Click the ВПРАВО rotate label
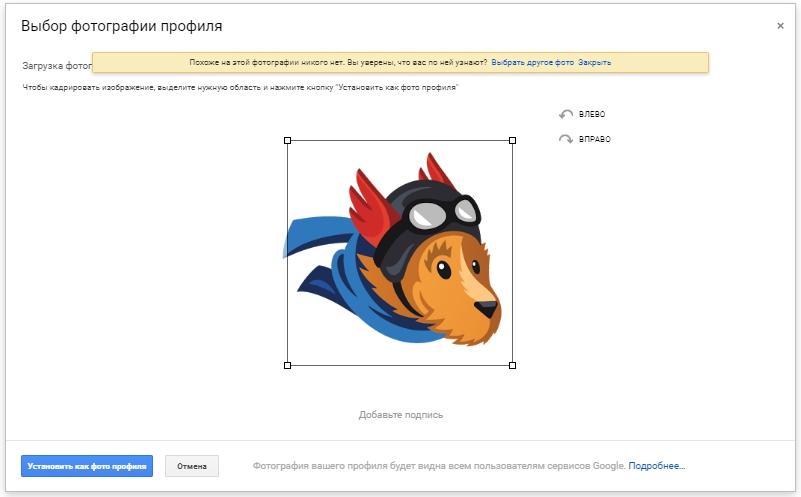801x497 pixels. (595, 139)
